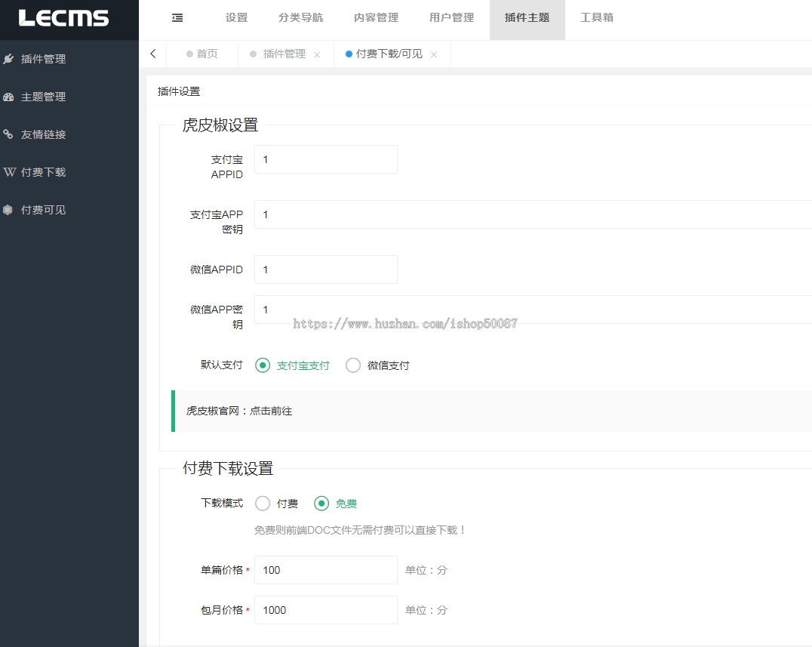Select 微信支付 as default payment
This screenshot has width=812, height=647.
tap(377, 365)
